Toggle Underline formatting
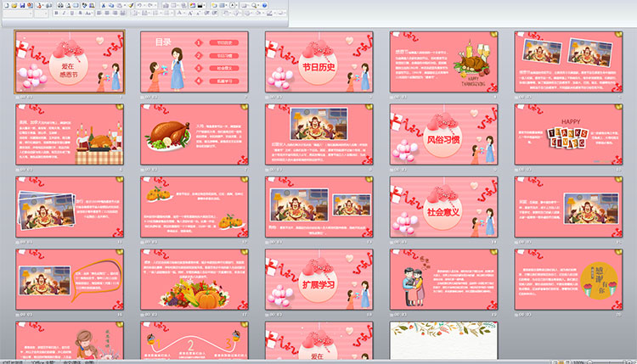 72,13
